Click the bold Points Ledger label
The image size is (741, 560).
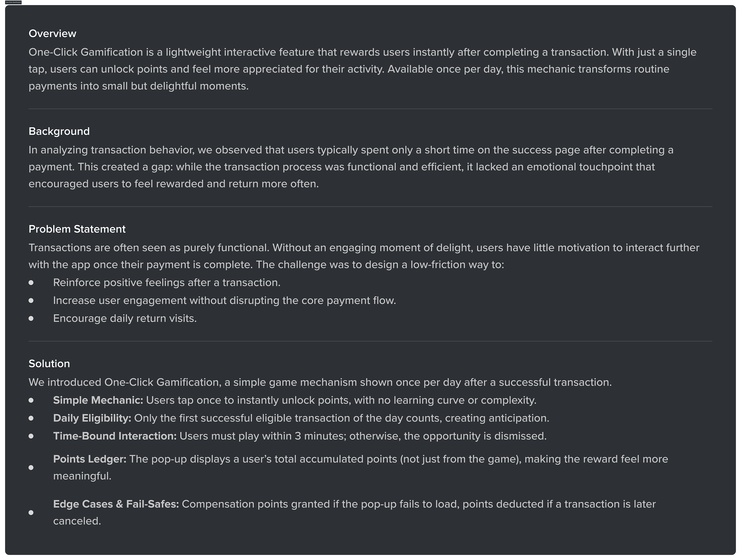90,459
